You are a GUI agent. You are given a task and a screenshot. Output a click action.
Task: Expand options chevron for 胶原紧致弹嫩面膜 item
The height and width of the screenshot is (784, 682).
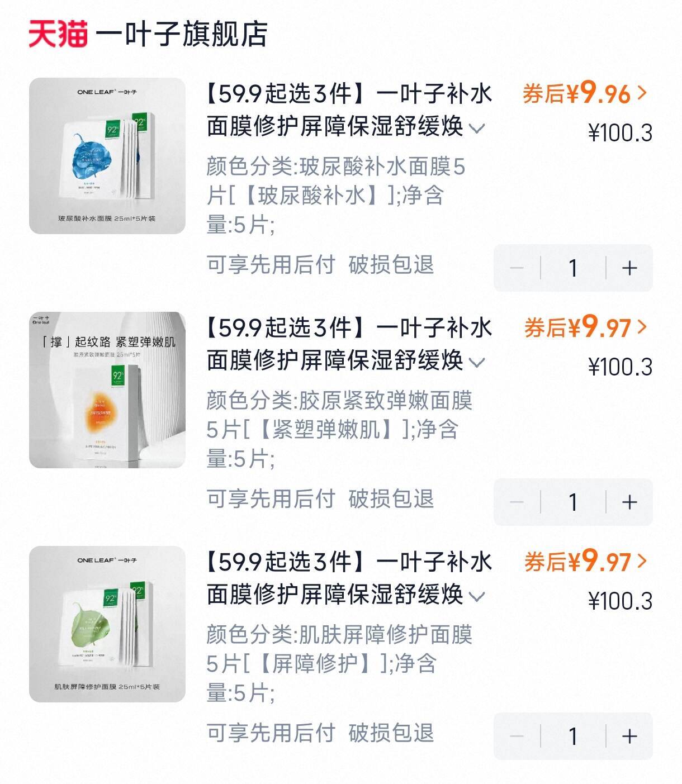(x=477, y=363)
